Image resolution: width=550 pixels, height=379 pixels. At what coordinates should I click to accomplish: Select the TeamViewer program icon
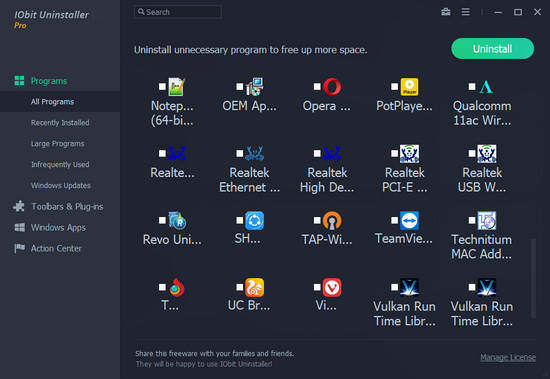tap(409, 220)
